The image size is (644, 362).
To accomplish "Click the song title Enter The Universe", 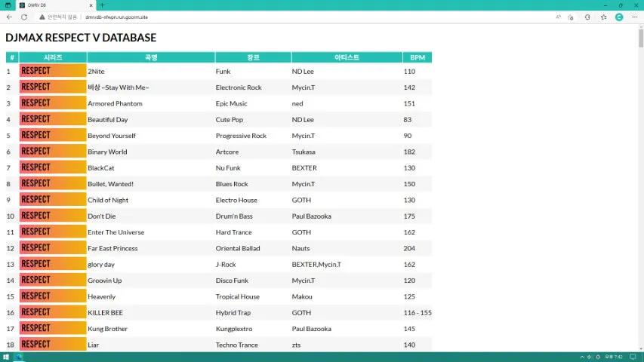I will pos(116,232).
